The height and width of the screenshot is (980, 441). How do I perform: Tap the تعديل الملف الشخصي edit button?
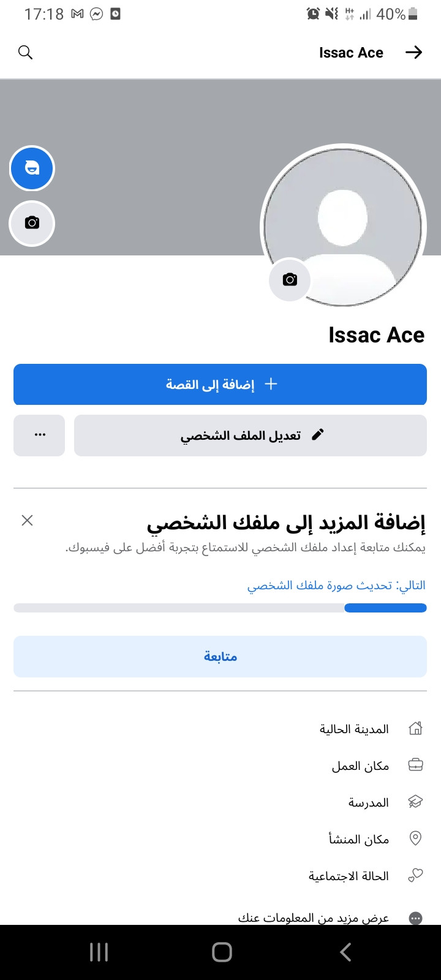pyautogui.click(x=251, y=435)
